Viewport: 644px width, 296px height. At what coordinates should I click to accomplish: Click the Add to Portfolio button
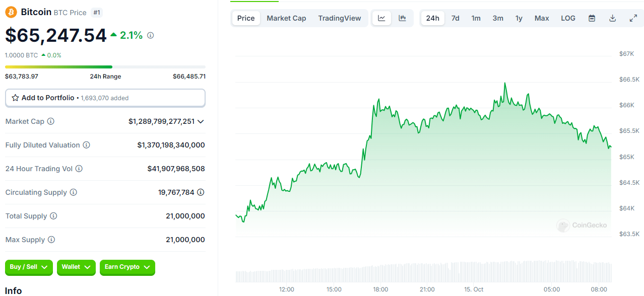point(105,98)
